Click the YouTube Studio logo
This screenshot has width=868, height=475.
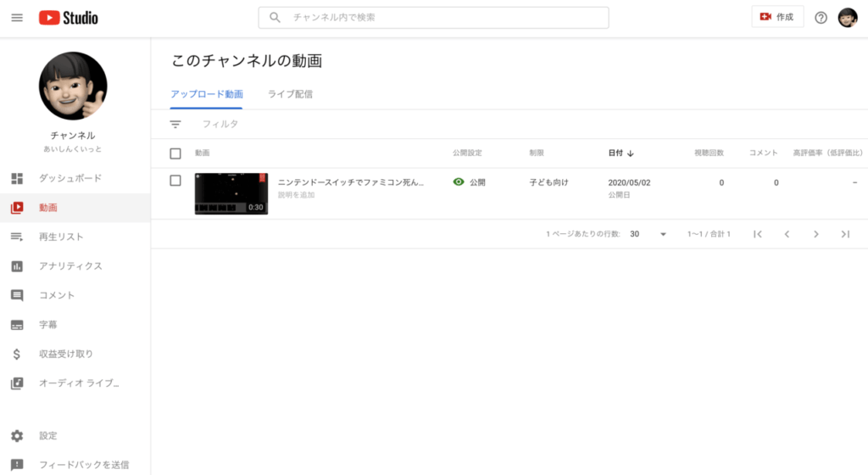point(69,18)
